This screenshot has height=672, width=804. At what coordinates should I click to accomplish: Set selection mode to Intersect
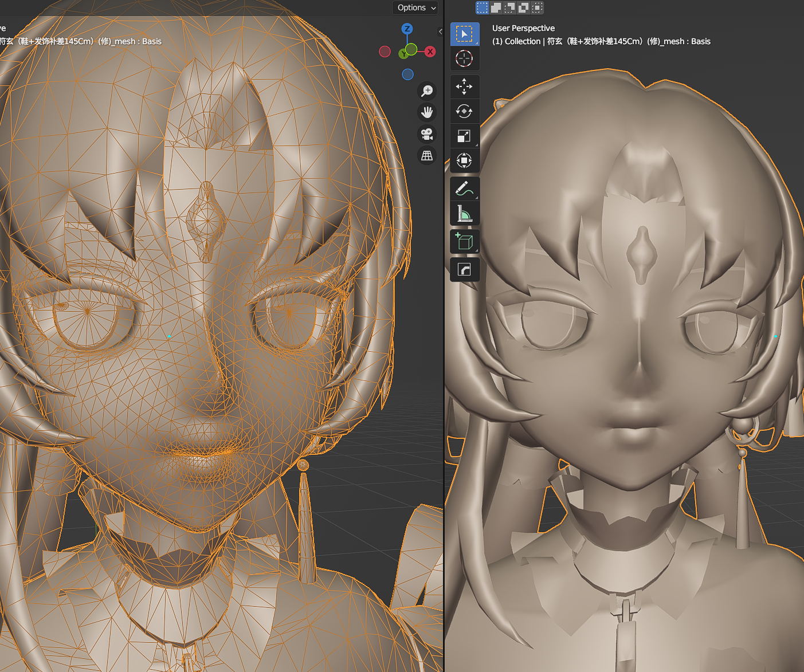(538, 7)
